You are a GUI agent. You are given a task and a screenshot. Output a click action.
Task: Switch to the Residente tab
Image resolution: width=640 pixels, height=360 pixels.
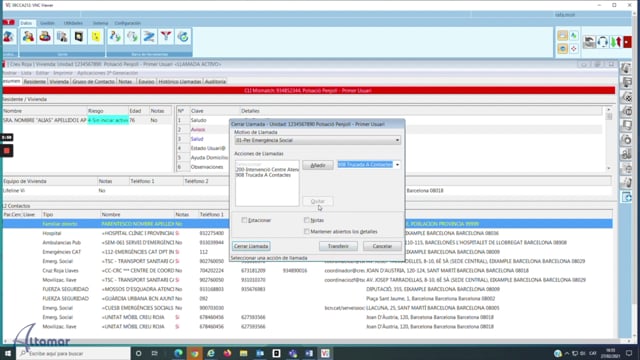(35, 82)
